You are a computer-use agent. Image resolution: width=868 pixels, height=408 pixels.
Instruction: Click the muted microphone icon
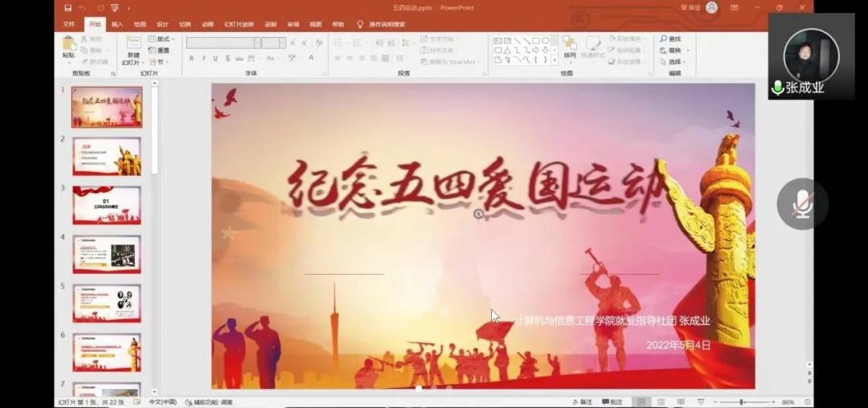point(802,204)
